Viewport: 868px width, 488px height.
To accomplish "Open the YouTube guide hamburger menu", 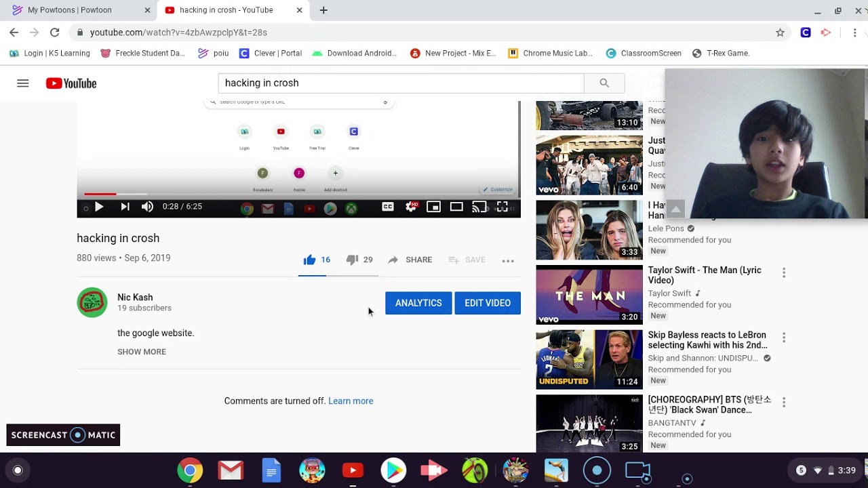I will pyautogui.click(x=23, y=83).
